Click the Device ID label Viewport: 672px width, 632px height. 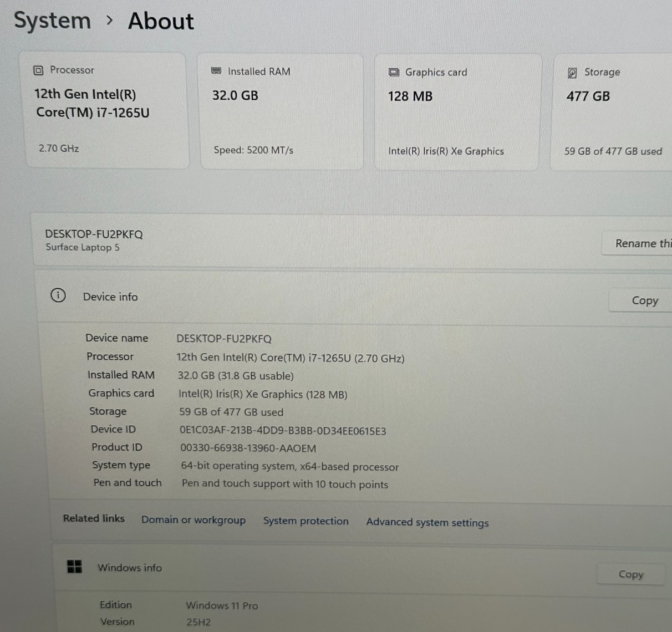tap(113, 429)
